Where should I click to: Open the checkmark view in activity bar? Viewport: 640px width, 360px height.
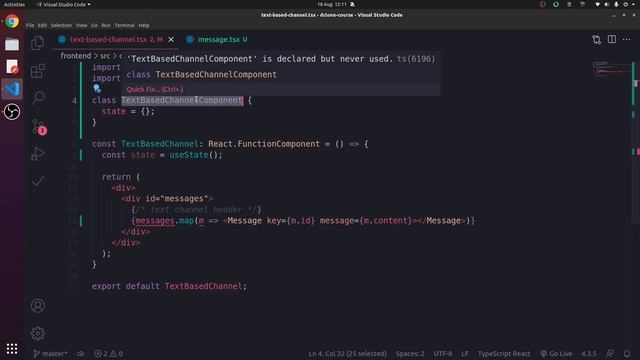pos(38,181)
